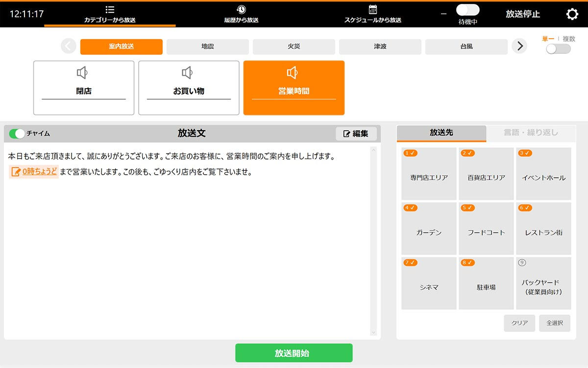Click the speaker icon on 営業時間 card
588x368 pixels.
(293, 73)
